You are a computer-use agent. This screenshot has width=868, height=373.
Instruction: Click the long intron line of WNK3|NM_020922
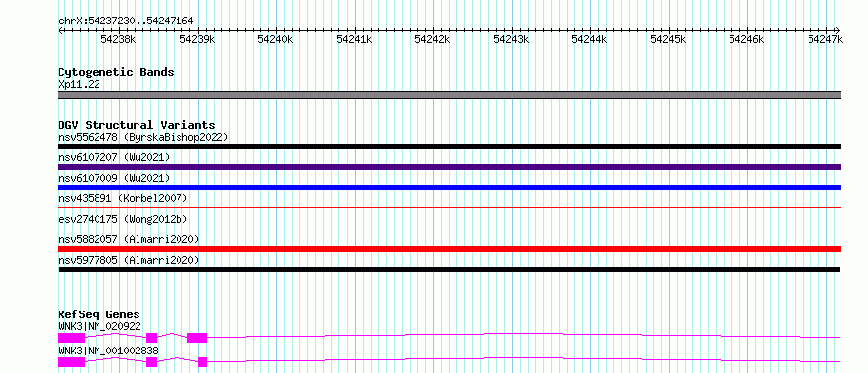[523, 335]
